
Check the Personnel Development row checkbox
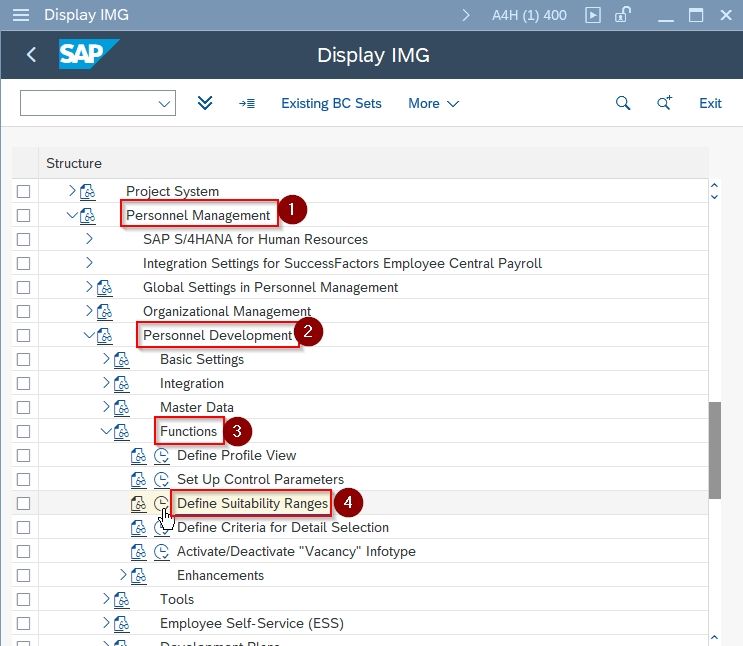(23, 336)
